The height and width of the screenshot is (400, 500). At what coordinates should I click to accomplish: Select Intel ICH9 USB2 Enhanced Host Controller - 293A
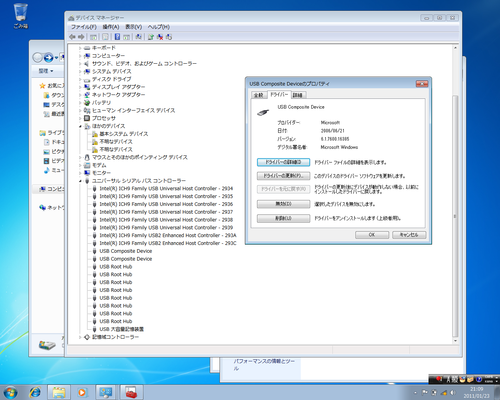(168, 236)
